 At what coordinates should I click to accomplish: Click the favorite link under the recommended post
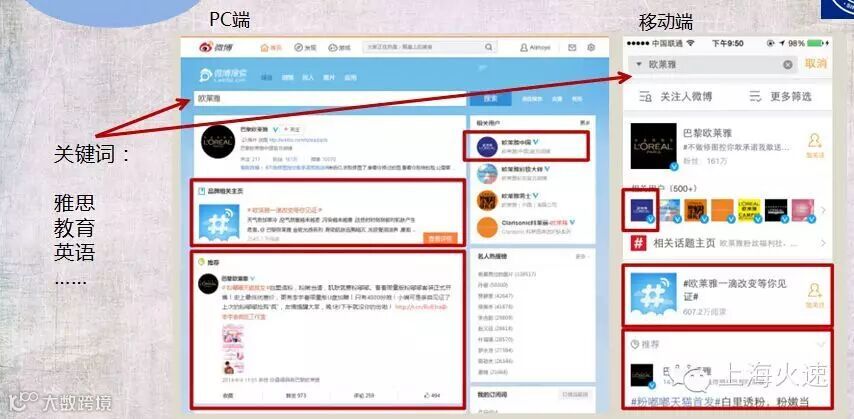pyautogui.click(x=227, y=395)
